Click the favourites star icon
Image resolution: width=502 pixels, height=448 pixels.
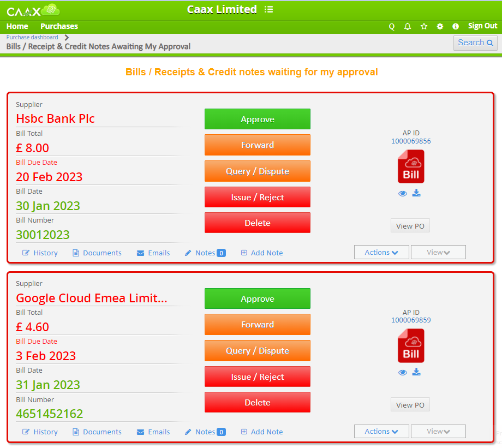424,27
